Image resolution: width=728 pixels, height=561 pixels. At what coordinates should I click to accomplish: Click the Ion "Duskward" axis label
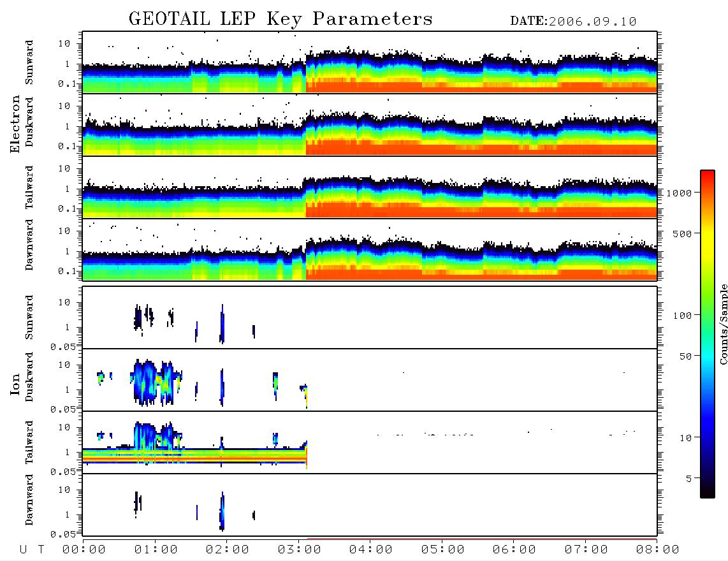pos(29,377)
